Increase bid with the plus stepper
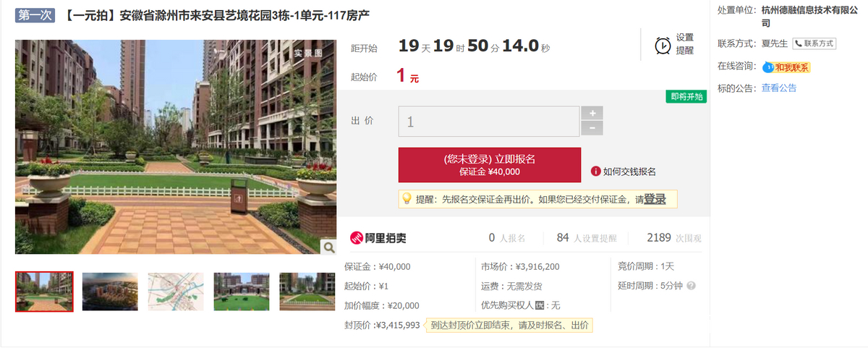This screenshot has height=348, width=868. coord(592,114)
